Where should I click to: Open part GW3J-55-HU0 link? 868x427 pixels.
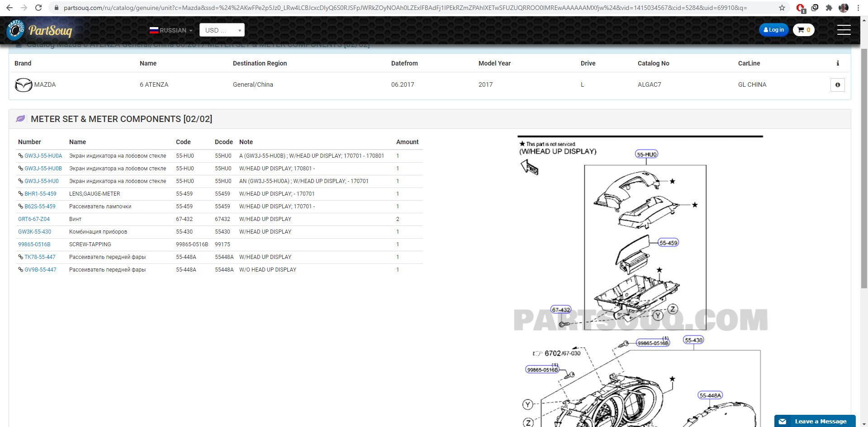pyautogui.click(x=42, y=181)
